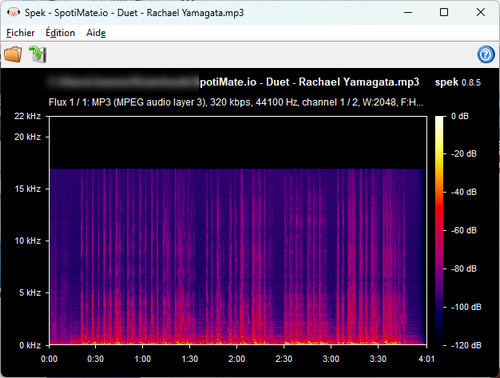Click the '-40 dB' scale label

pyautogui.click(x=464, y=192)
